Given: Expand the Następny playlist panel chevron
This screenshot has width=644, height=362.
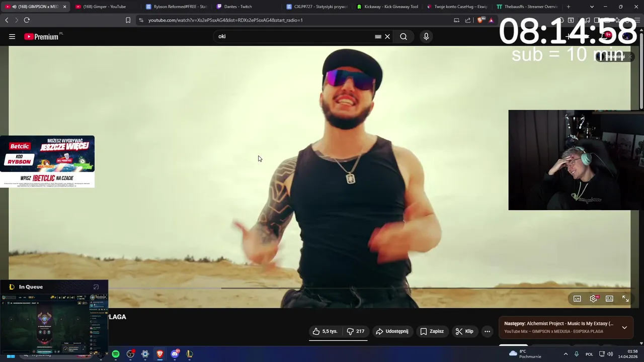Looking at the screenshot, I should coord(624,327).
